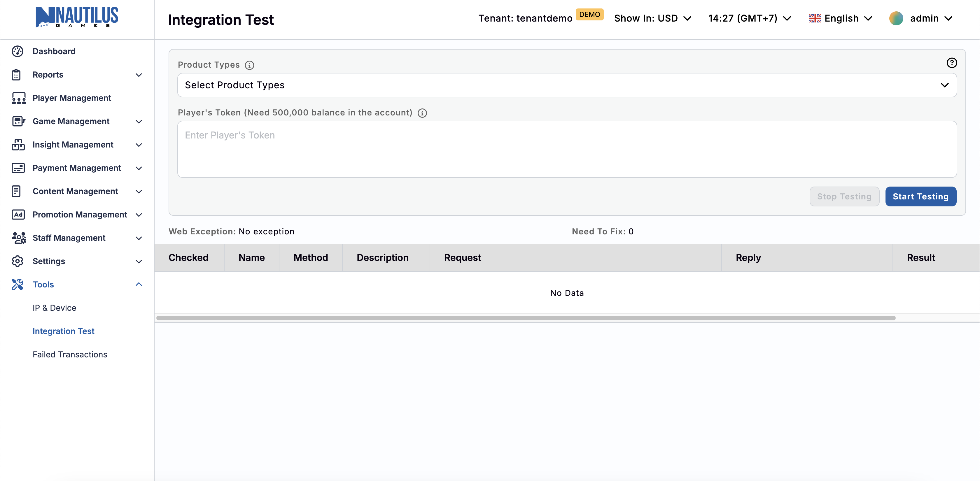
Task: Click the Product Types info icon
Action: (249, 65)
